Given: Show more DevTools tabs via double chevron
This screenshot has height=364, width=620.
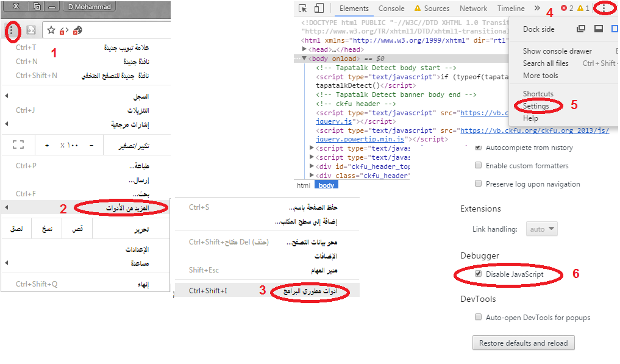Looking at the screenshot, I should pos(537,8).
